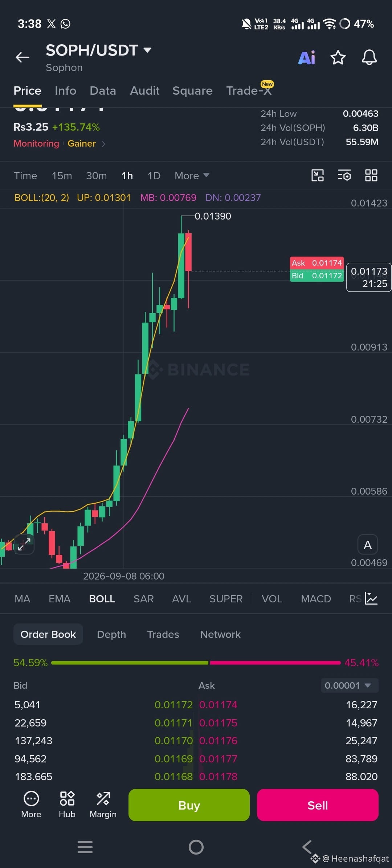
Task: Expand chart to fullscreen
Action: point(24,544)
